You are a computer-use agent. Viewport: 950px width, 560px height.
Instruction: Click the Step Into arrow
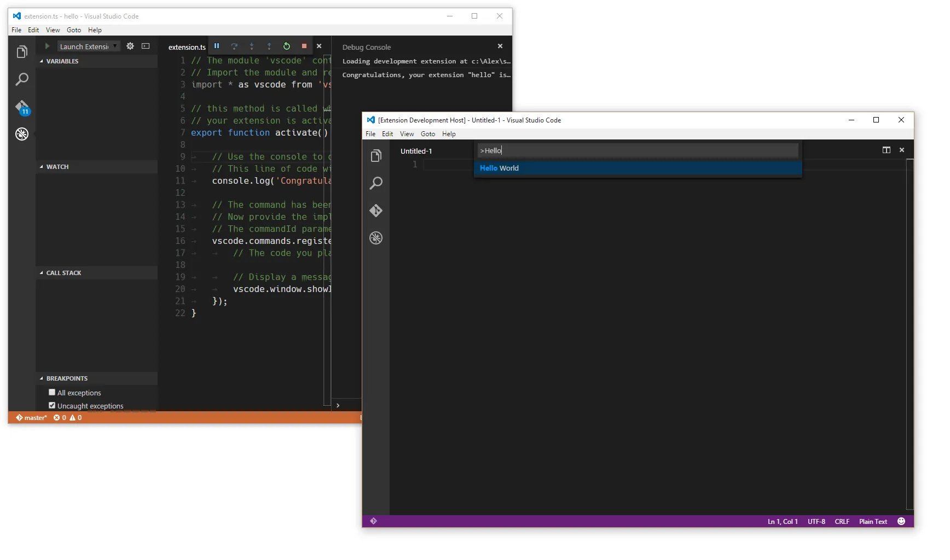[252, 46]
